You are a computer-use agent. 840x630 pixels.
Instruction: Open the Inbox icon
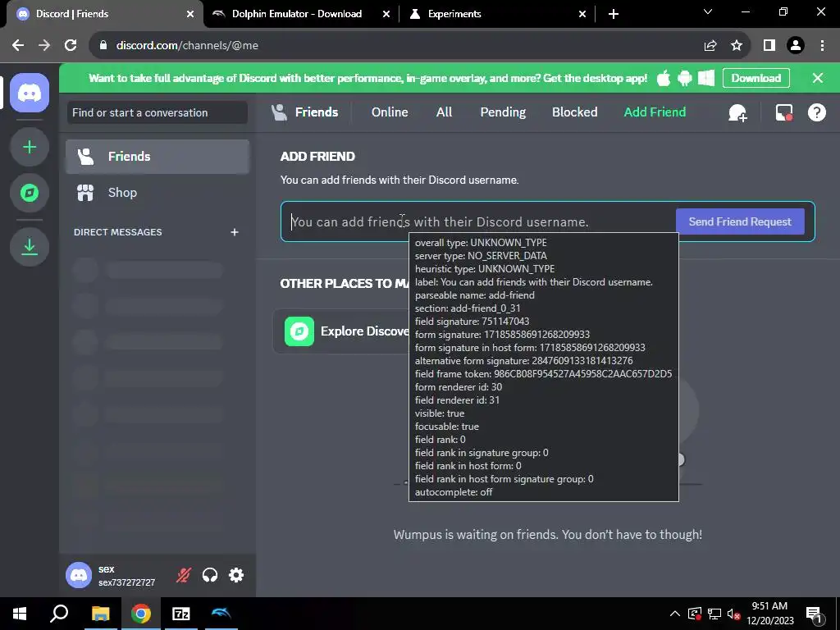tap(783, 112)
